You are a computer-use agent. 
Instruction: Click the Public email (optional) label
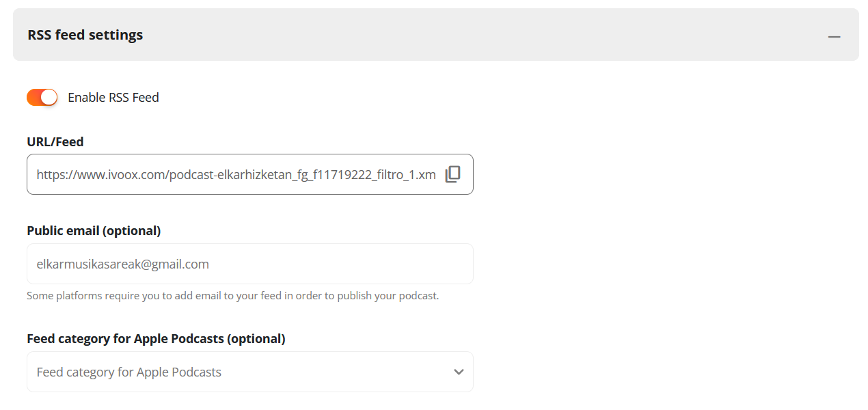click(x=94, y=231)
